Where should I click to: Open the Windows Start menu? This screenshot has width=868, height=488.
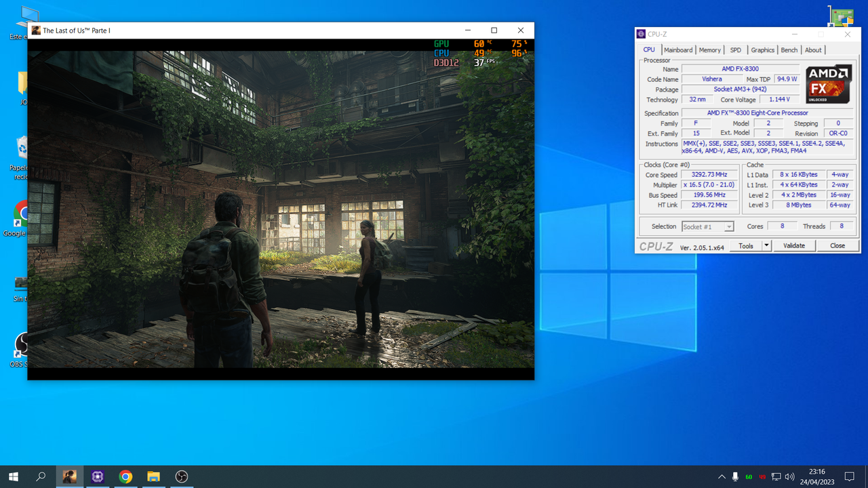click(14, 476)
